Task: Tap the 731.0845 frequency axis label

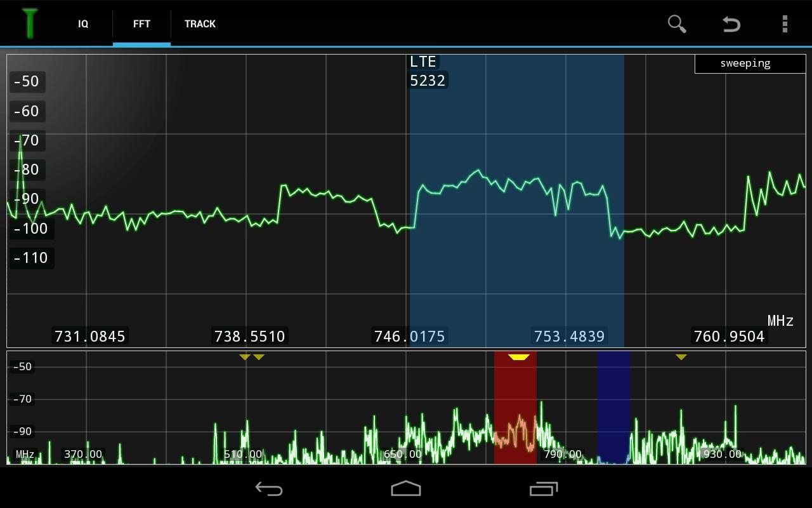Action: click(90, 336)
